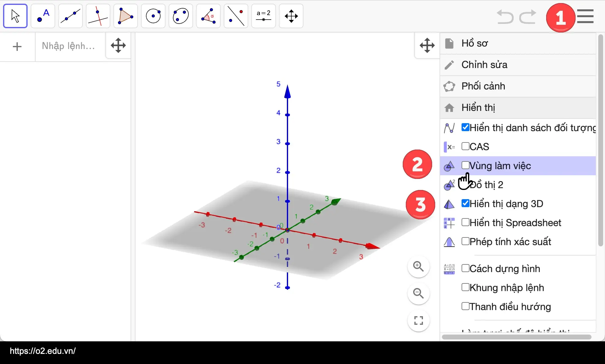The width and height of the screenshot is (605, 364).
Task: Click the algebra list curve icon
Action: 449,128
